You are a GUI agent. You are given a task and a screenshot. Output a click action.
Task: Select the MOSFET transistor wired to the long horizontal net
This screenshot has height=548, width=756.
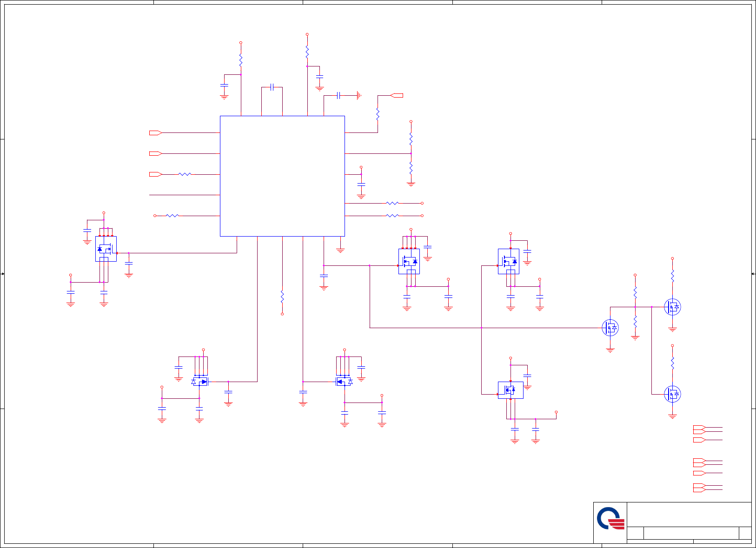coord(610,328)
